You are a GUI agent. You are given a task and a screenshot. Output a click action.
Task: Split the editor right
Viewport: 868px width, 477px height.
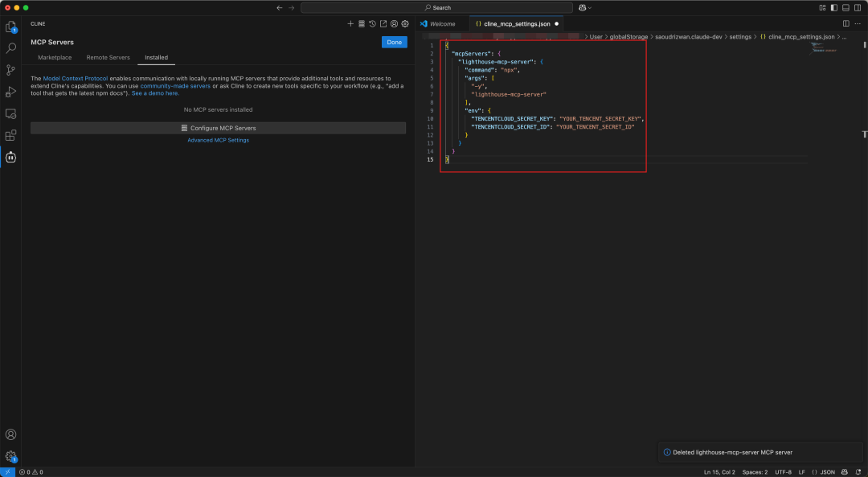pos(845,24)
